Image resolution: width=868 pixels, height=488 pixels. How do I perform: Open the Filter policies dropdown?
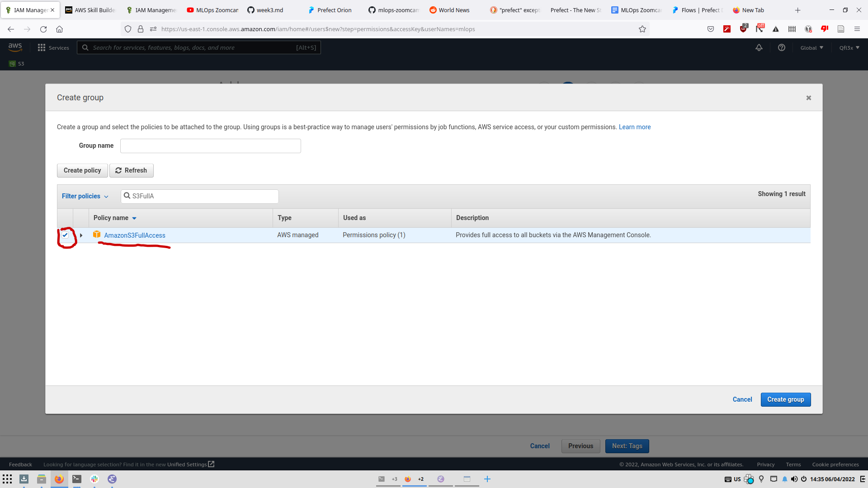pos(85,196)
